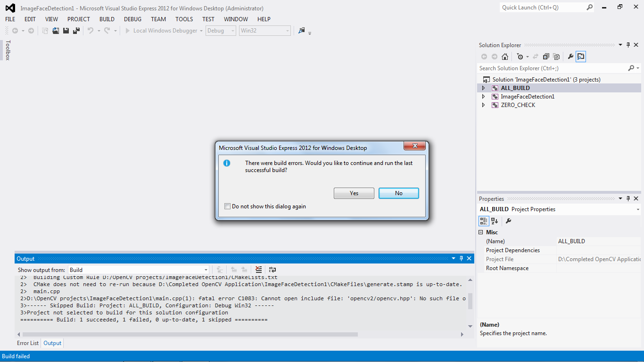644x362 pixels.
Task: Expand the ALL_BUILD project
Action: 483,88
